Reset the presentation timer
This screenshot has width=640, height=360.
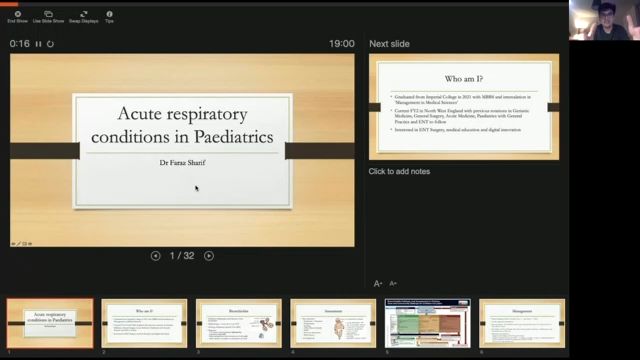[50, 44]
